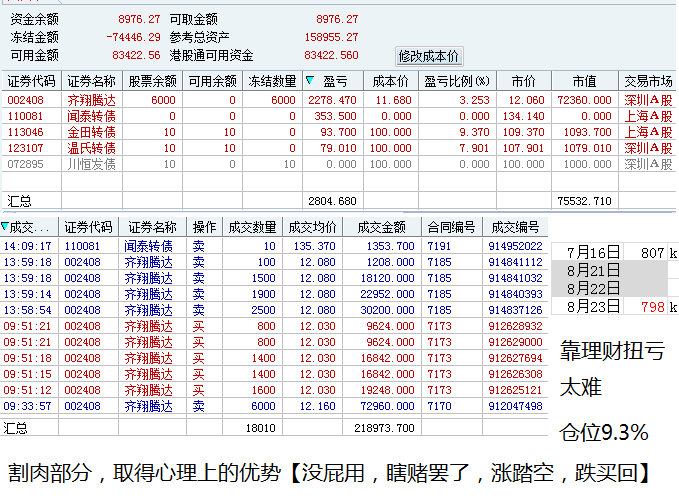
Task: Select greyed holding row 072895 川恒发债
Action: pos(339,164)
